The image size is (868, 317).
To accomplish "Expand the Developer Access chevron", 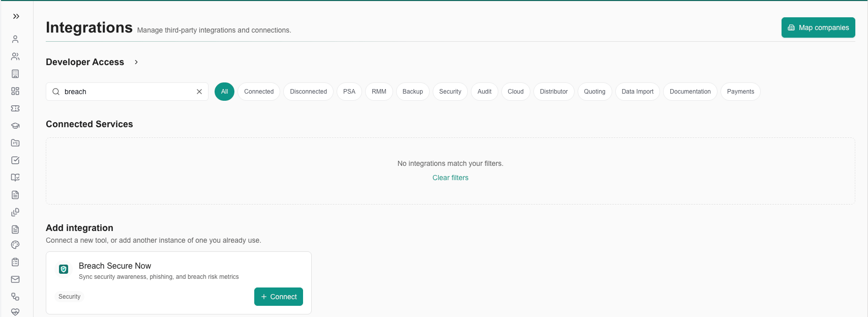I will coord(136,62).
